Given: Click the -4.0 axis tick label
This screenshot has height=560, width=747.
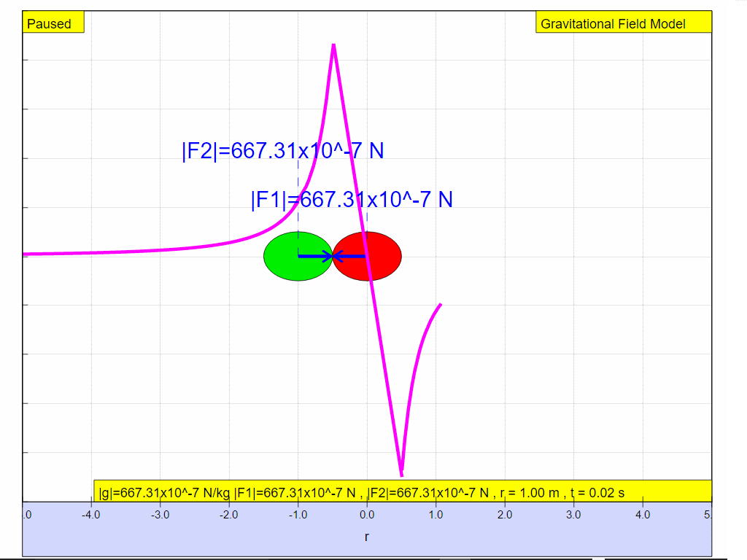Looking at the screenshot, I should [90, 515].
